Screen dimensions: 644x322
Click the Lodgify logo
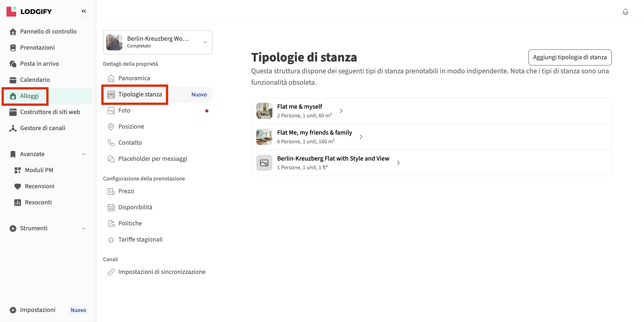(x=29, y=11)
